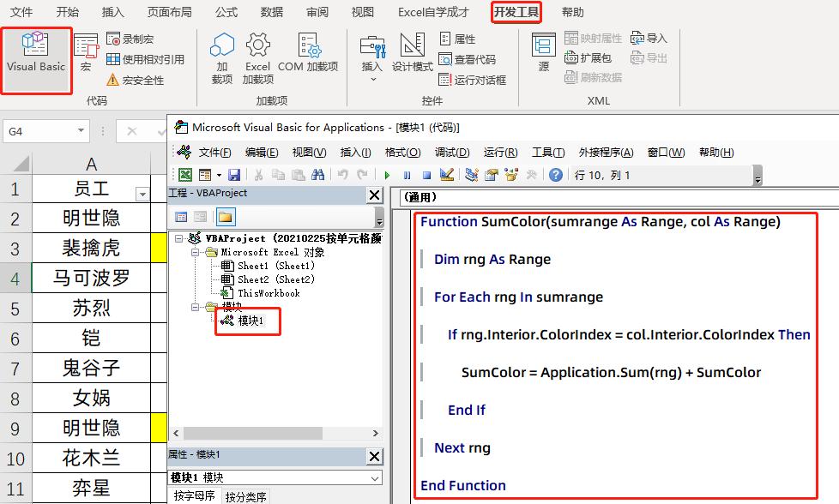Open the 调试(D) menu in VBA
839x504 pixels.
point(451,153)
